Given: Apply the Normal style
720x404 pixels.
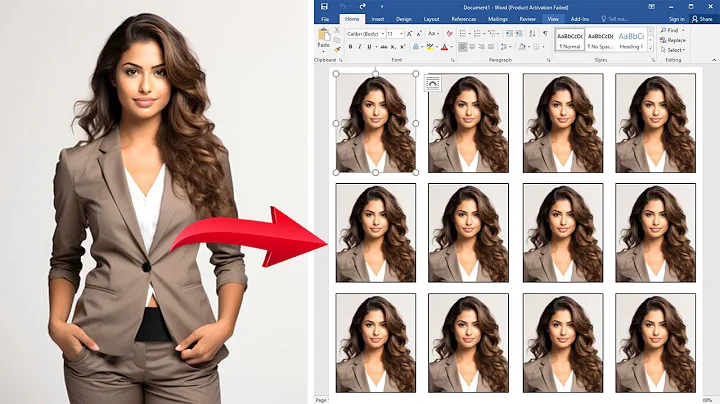Looking at the screenshot, I should click(x=569, y=40).
